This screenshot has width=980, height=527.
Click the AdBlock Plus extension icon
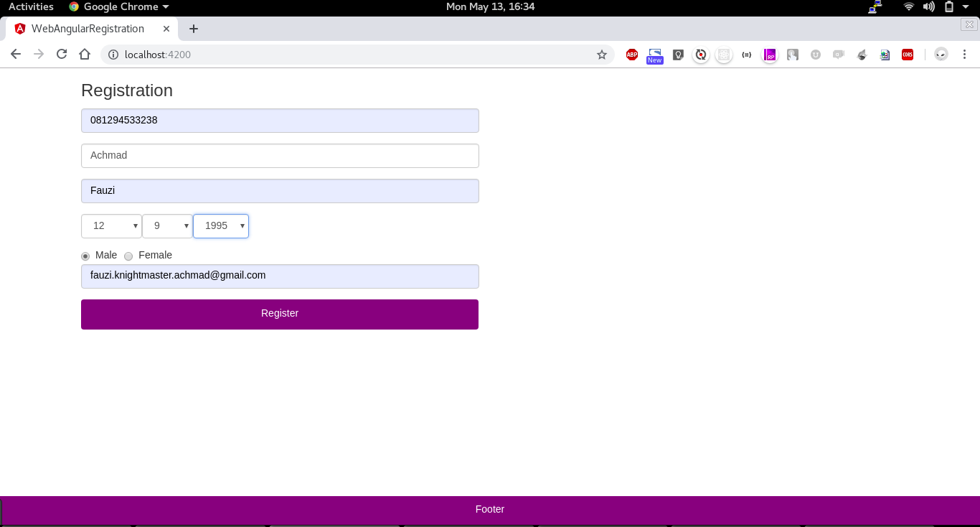point(632,55)
